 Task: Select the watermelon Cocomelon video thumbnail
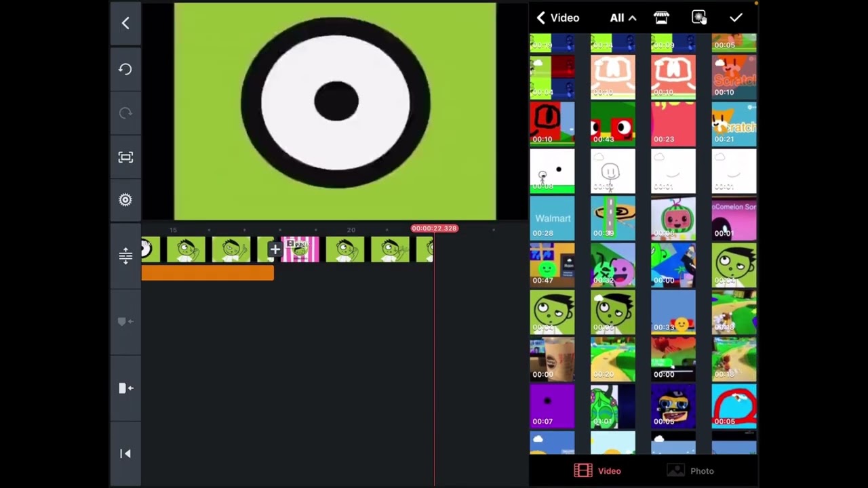click(673, 218)
